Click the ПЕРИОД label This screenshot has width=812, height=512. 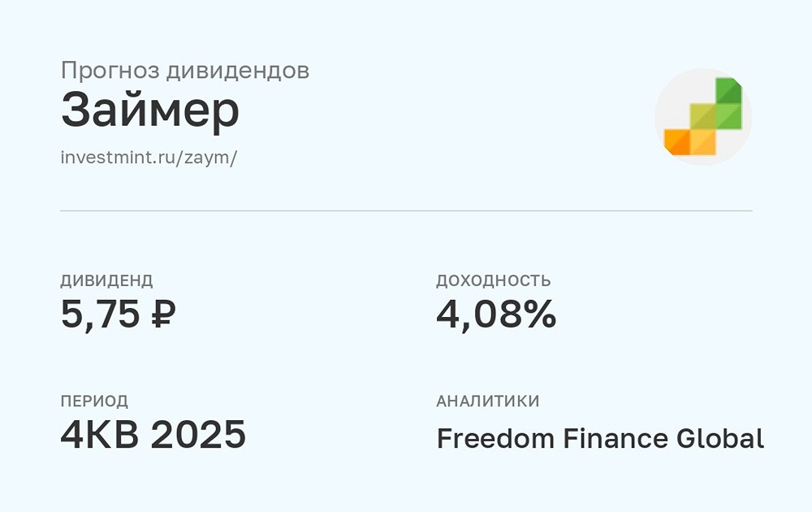pos(94,401)
